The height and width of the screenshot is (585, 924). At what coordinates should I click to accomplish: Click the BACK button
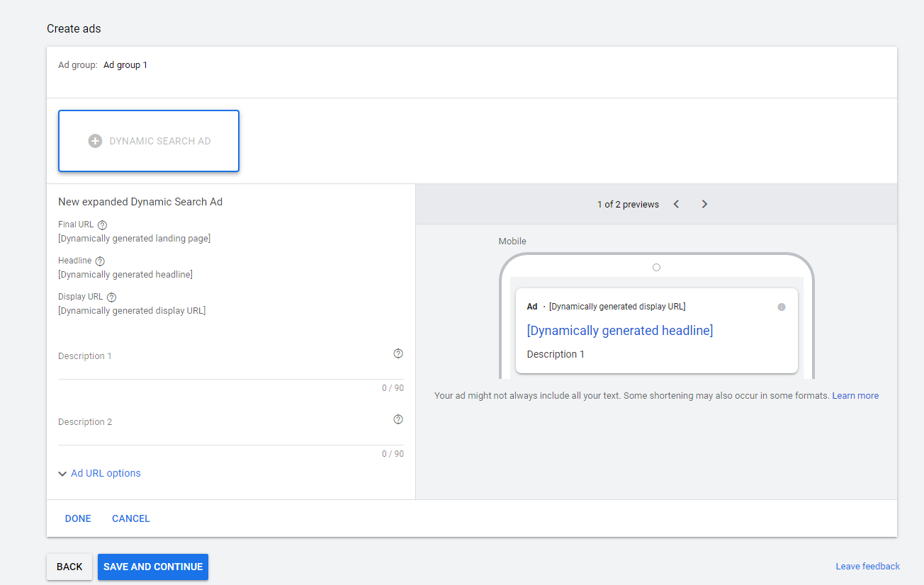point(69,567)
